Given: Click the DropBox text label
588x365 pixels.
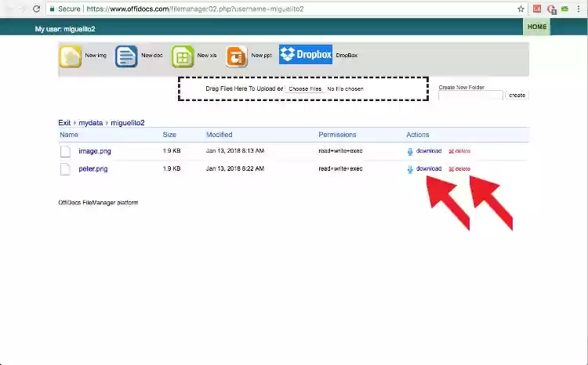Looking at the screenshot, I should pyautogui.click(x=347, y=55).
